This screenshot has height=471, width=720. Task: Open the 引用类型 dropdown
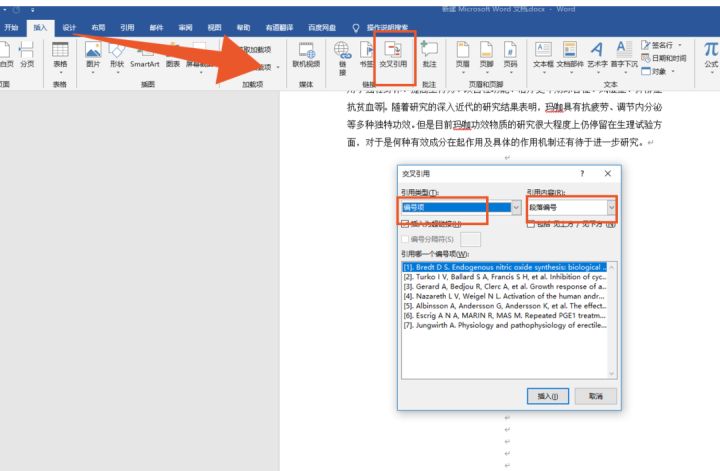click(x=516, y=207)
